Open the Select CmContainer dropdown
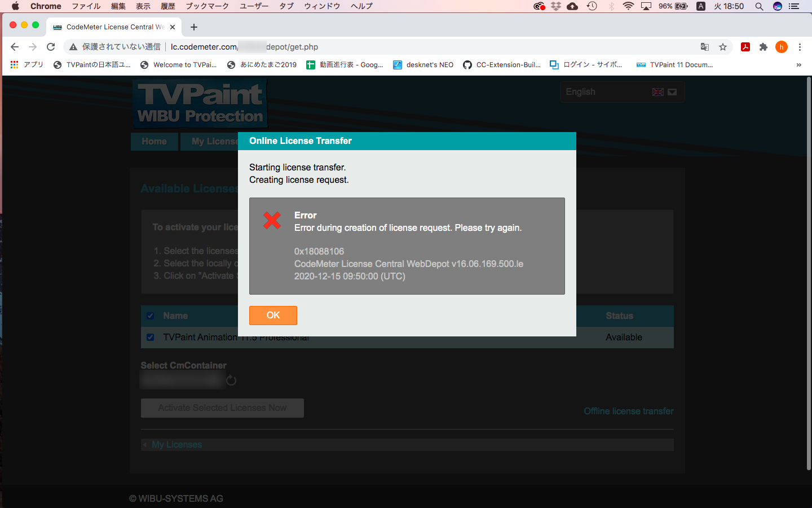Screen dimensions: 812x508 tap(182, 380)
